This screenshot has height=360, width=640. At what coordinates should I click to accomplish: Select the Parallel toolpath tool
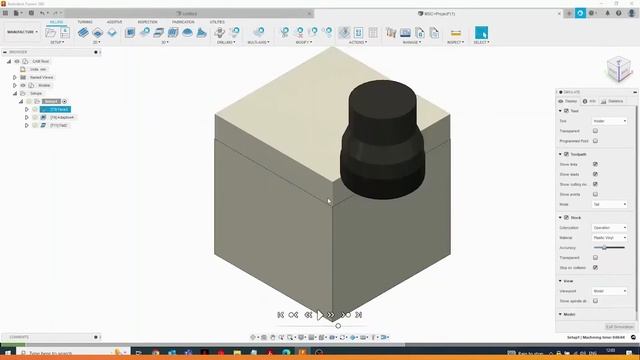pos(159,32)
